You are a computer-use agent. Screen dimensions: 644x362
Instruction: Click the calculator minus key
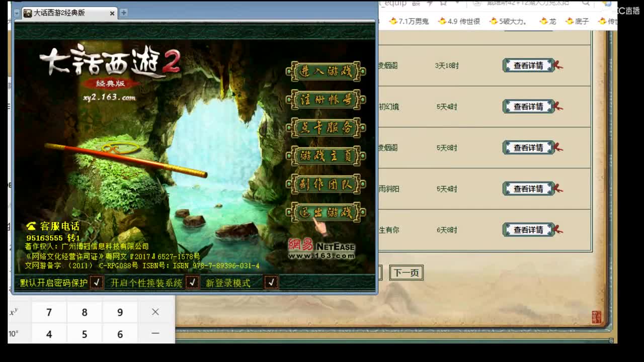(155, 334)
